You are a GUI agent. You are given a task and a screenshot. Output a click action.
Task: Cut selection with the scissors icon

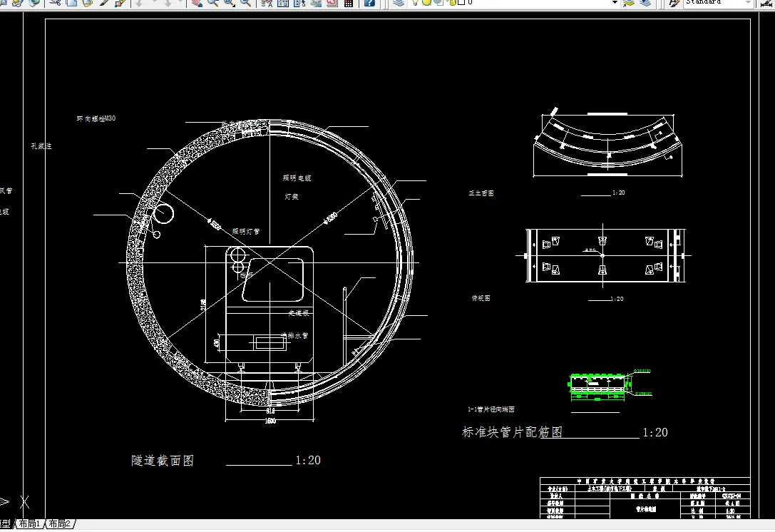coord(55,2)
